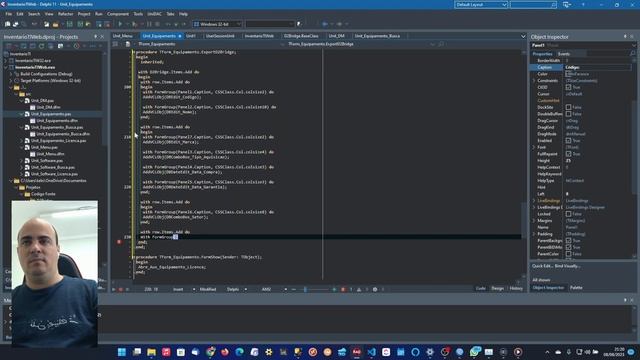The image size is (640, 360).
Task: Click the Code view button
Action: (x=480, y=289)
